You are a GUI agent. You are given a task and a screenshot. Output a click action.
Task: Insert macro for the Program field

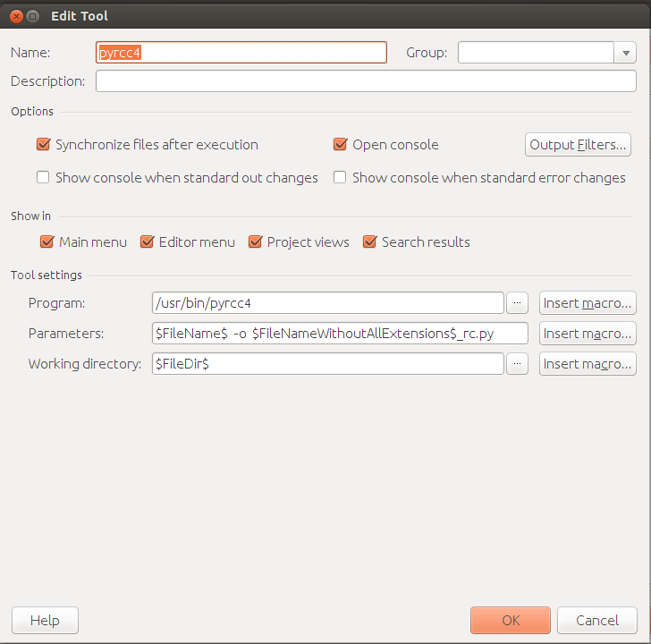[587, 303]
